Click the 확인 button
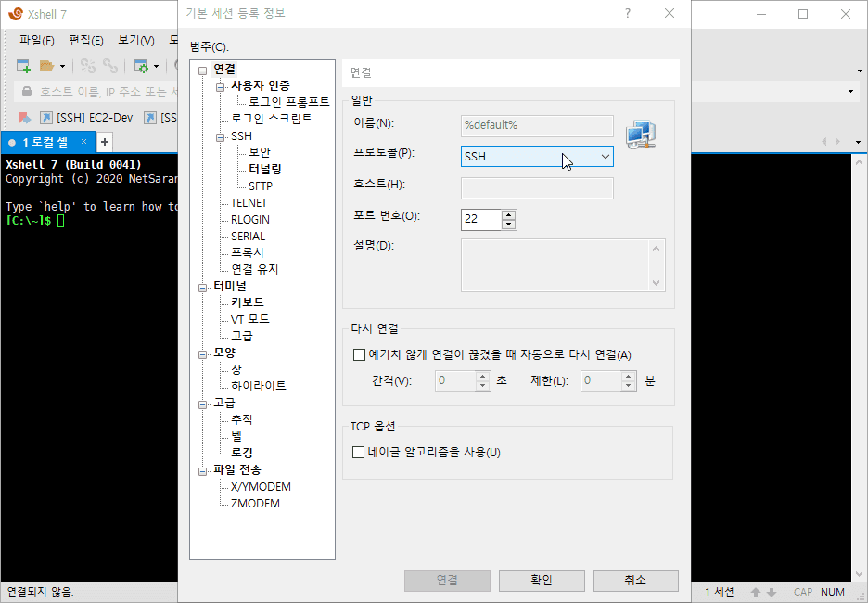 (542, 581)
